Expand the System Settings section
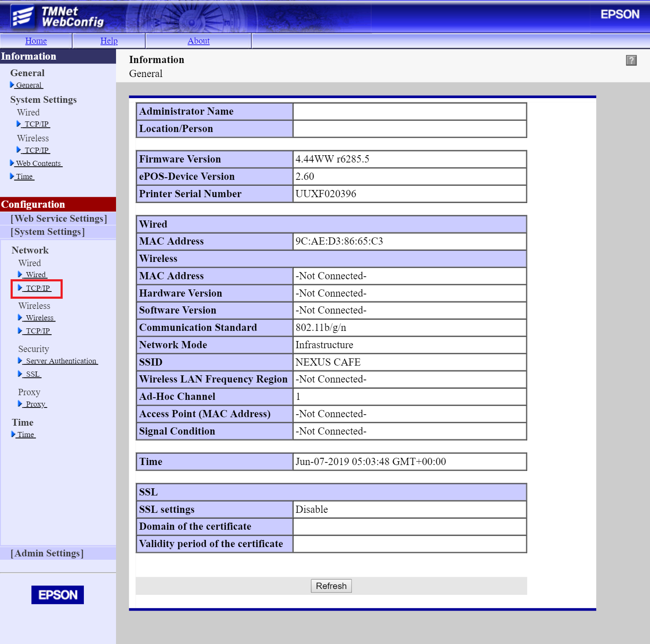This screenshot has width=650, height=644. pos(47,231)
